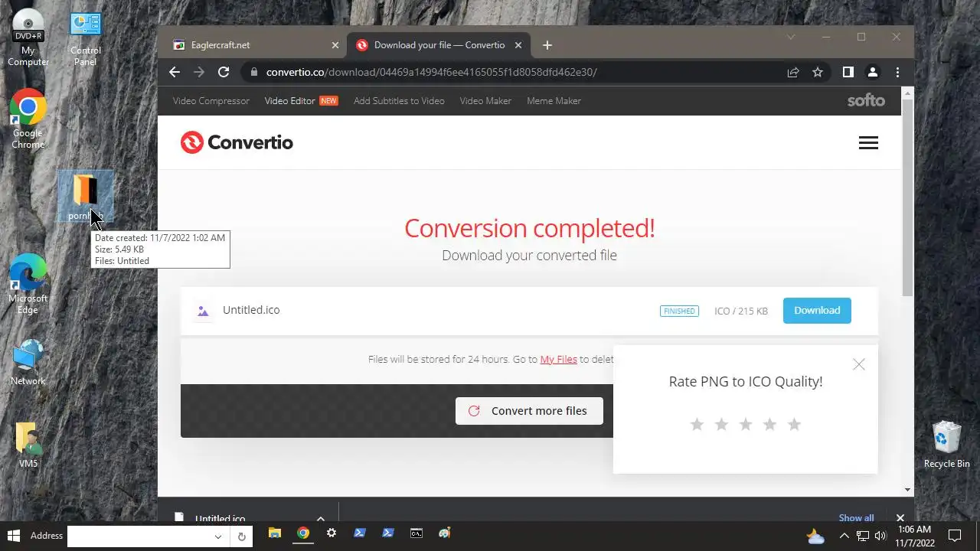The width and height of the screenshot is (980, 551).
Task: Open the Microsoft Edge desktop shortcut
Action: point(28,285)
